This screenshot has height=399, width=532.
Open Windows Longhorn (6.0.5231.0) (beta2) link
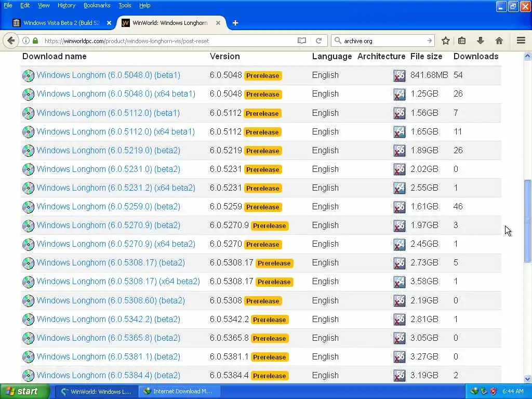[x=109, y=169]
